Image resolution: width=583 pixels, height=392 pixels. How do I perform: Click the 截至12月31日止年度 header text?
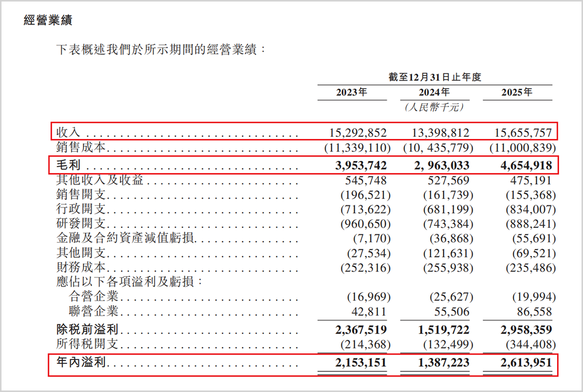pyautogui.click(x=434, y=77)
